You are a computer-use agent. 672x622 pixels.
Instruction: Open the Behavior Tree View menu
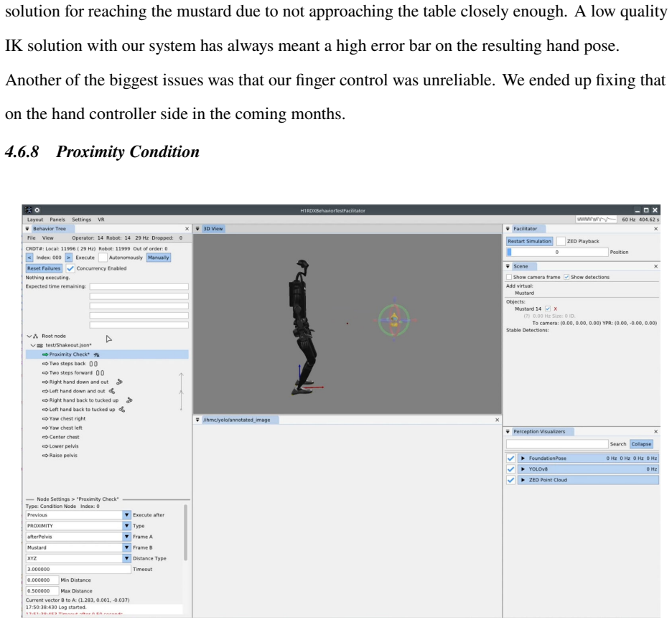47,237
